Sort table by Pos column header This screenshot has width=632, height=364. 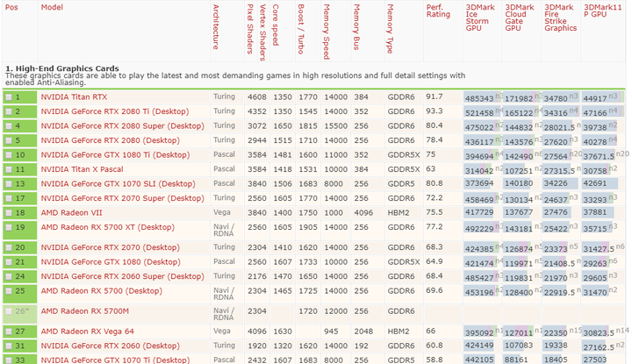tap(11, 7)
